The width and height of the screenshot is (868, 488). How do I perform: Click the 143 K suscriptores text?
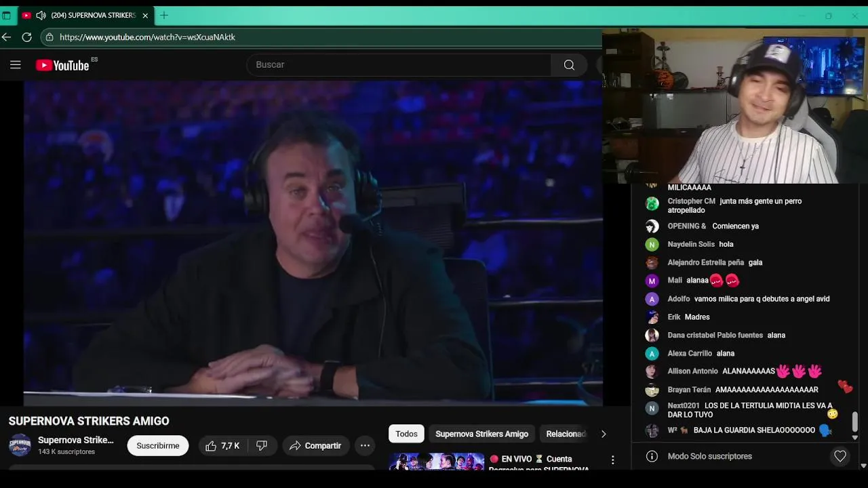pos(66,452)
